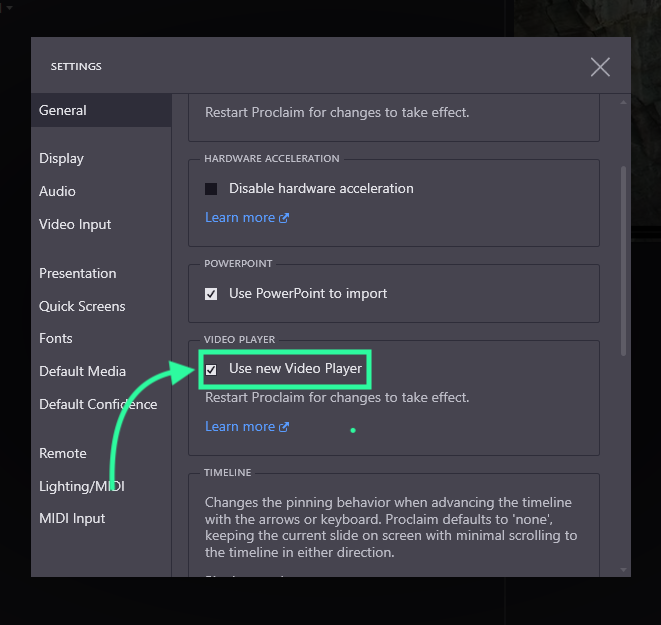The height and width of the screenshot is (625, 661).
Task: Check Disable hardware acceleration checkbox
Action: (x=211, y=189)
